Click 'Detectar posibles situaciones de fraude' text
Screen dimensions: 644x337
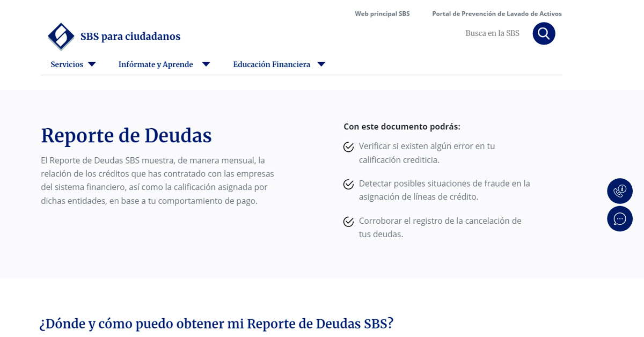click(x=444, y=190)
